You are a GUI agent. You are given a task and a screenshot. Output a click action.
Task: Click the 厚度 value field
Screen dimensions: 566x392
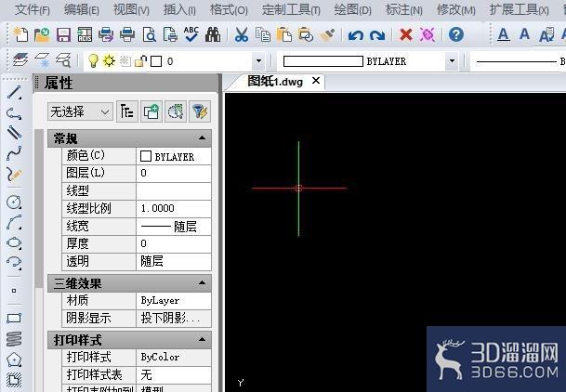coord(174,243)
